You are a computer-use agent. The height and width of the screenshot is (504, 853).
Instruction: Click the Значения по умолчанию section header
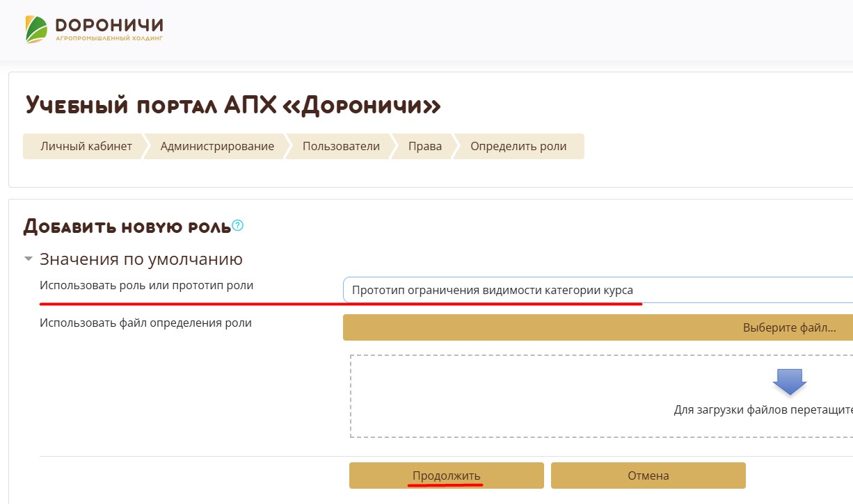[141, 260]
